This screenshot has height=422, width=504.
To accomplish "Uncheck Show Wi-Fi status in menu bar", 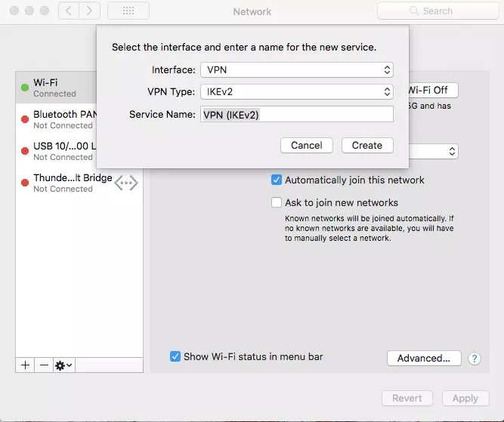I will click(175, 356).
